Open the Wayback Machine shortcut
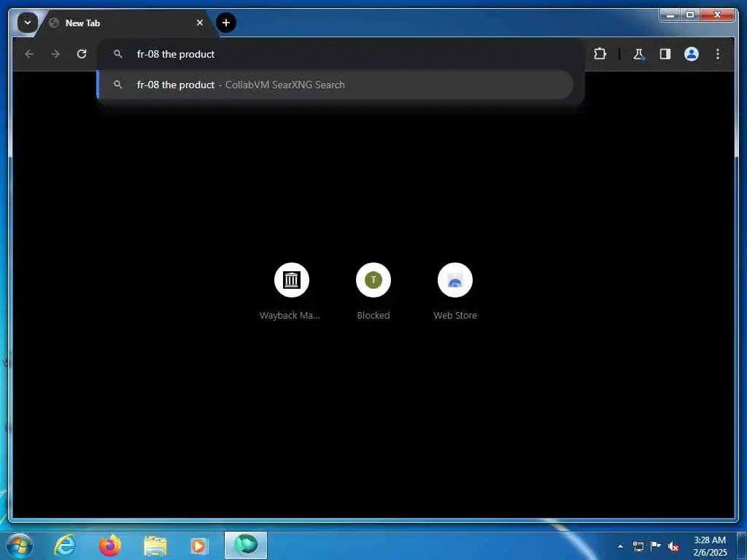The height and width of the screenshot is (560, 747). [292, 280]
